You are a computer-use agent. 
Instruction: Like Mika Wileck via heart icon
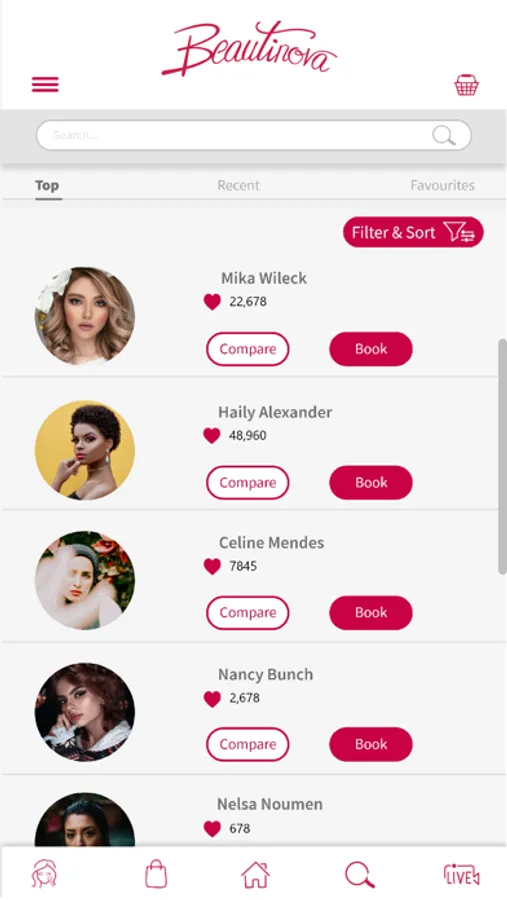click(x=212, y=302)
